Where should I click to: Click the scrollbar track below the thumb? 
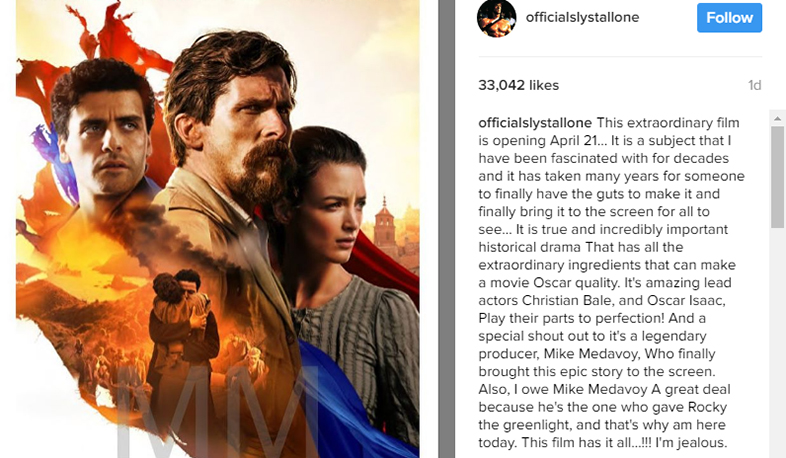pos(777,341)
